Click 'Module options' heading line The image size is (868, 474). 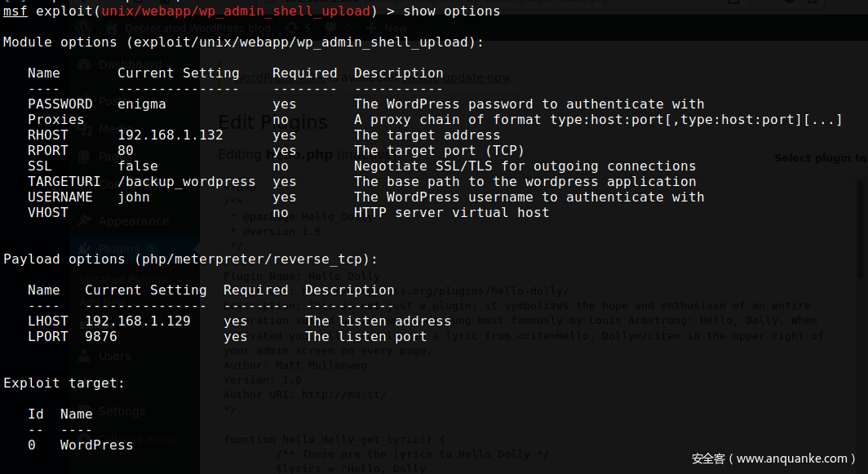244,42
